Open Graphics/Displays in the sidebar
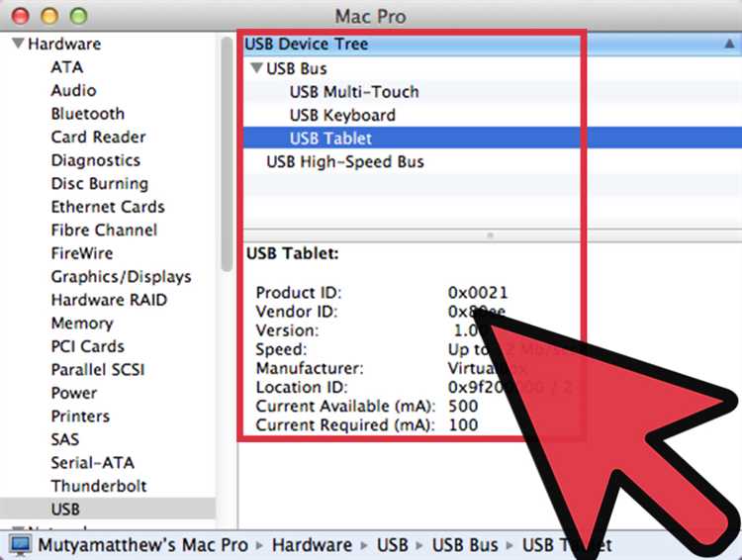This screenshot has width=742, height=560. point(121,277)
